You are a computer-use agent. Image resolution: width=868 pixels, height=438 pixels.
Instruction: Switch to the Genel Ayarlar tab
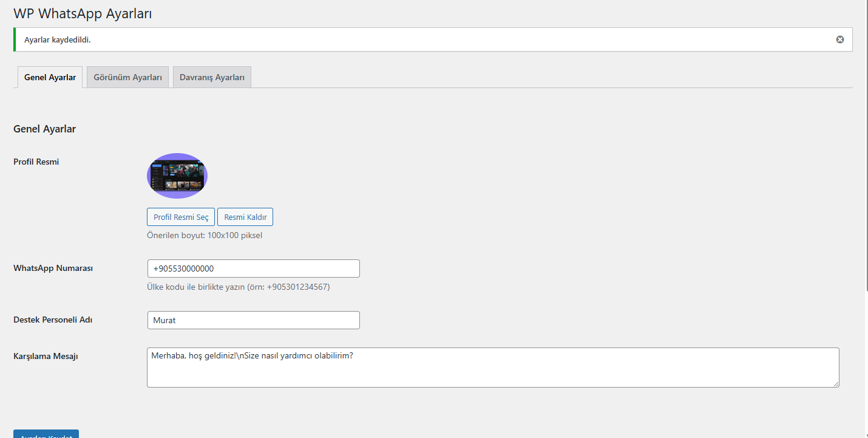pyautogui.click(x=50, y=77)
